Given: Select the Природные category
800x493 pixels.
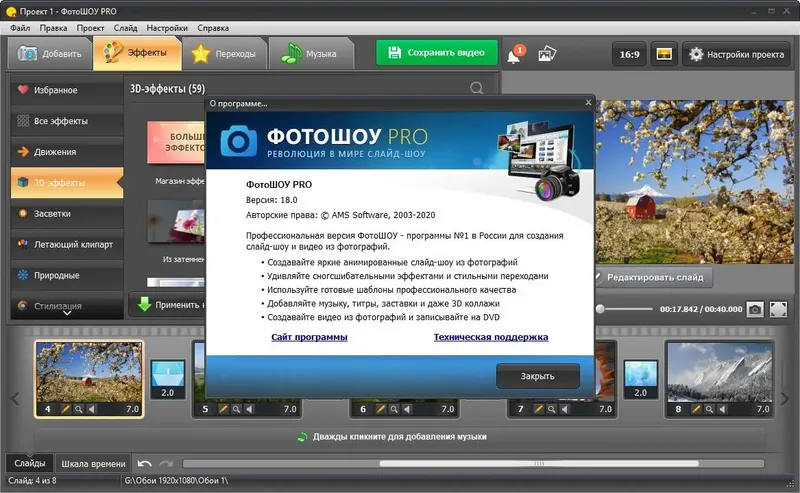Looking at the screenshot, I should (x=67, y=275).
